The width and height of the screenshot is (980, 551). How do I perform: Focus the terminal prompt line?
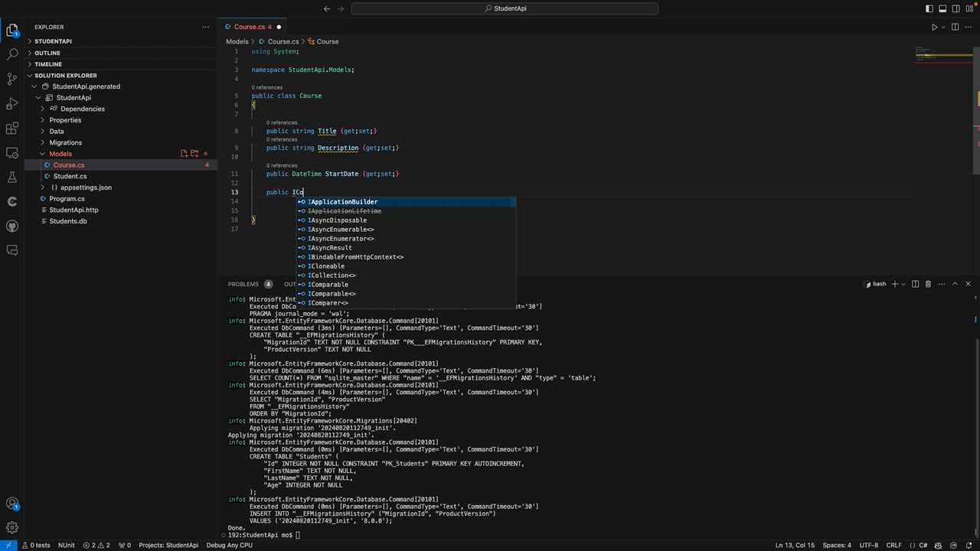click(x=264, y=535)
